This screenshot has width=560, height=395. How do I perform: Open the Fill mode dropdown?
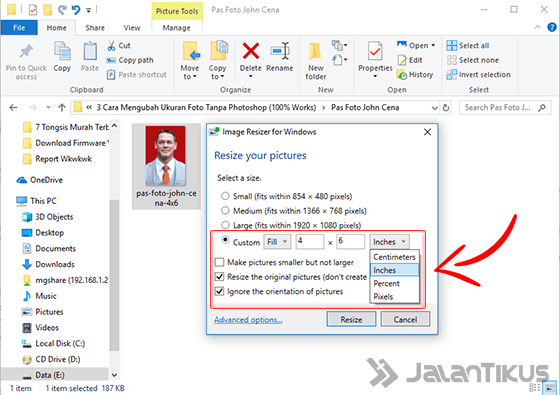277,242
